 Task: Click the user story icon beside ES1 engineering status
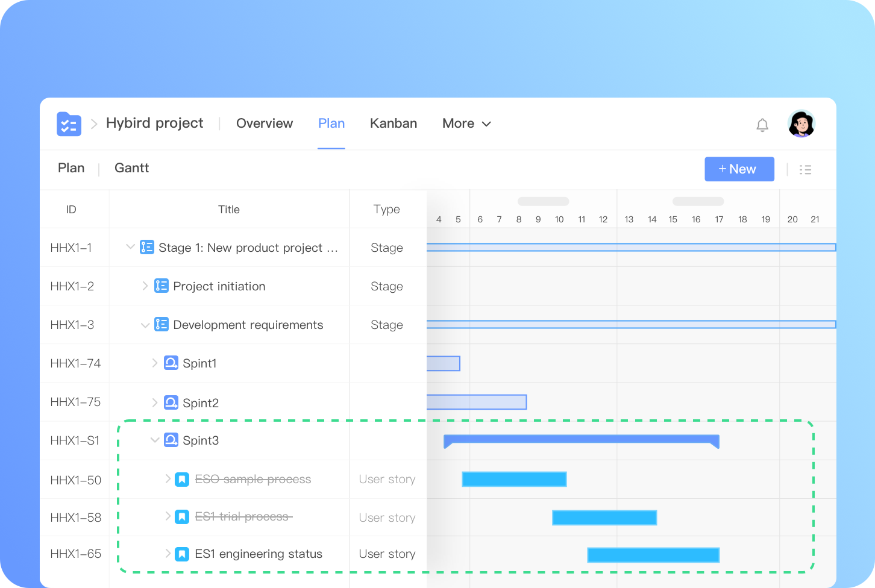click(181, 553)
